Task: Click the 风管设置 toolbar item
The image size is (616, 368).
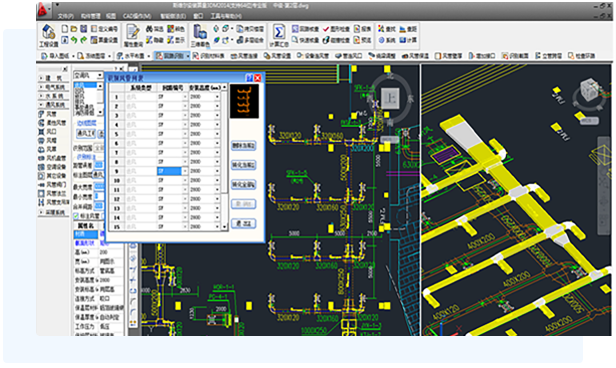Action: [277, 56]
